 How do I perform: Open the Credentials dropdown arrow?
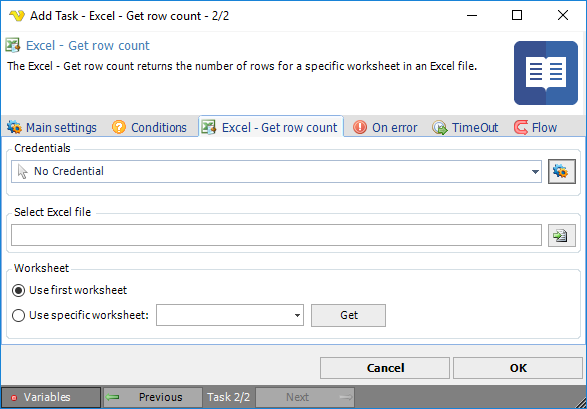click(535, 172)
